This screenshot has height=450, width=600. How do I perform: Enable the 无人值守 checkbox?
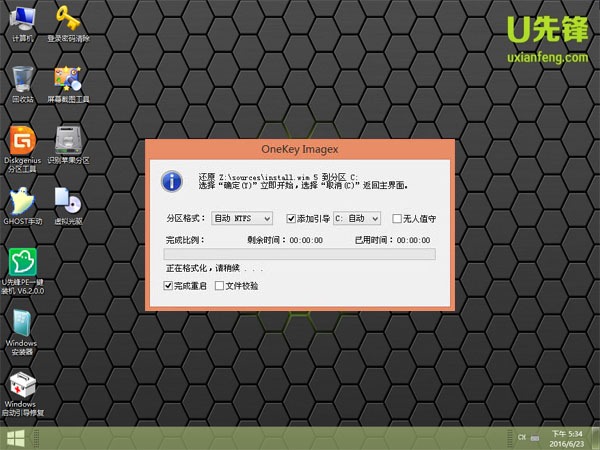[x=397, y=218]
